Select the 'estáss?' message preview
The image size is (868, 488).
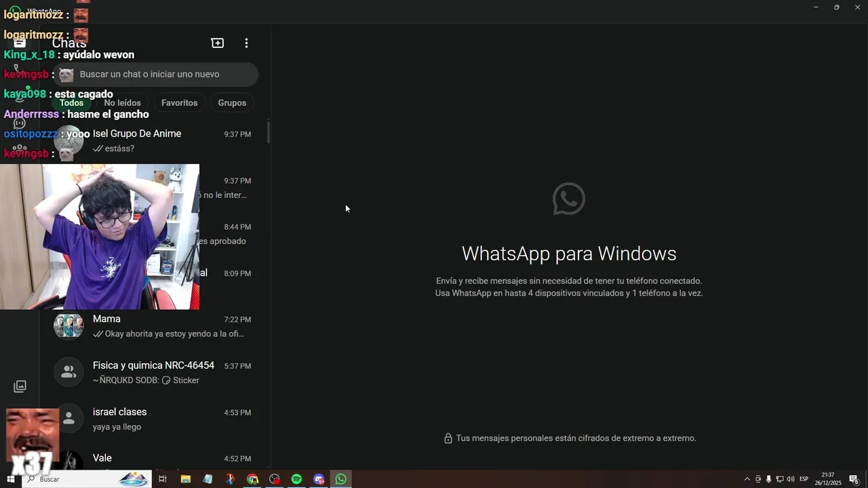pyautogui.click(x=119, y=148)
